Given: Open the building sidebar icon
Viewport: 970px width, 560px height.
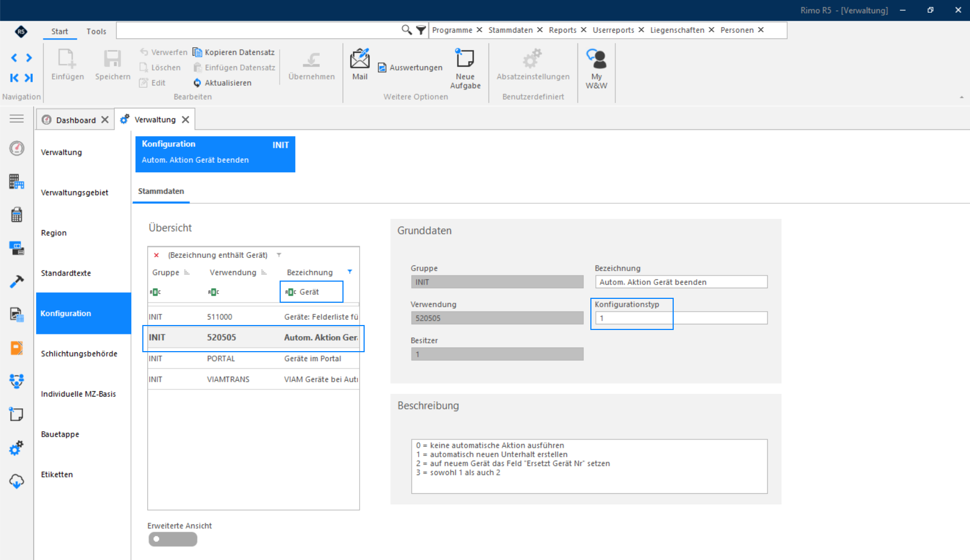Looking at the screenshot, I should point(17,182).
